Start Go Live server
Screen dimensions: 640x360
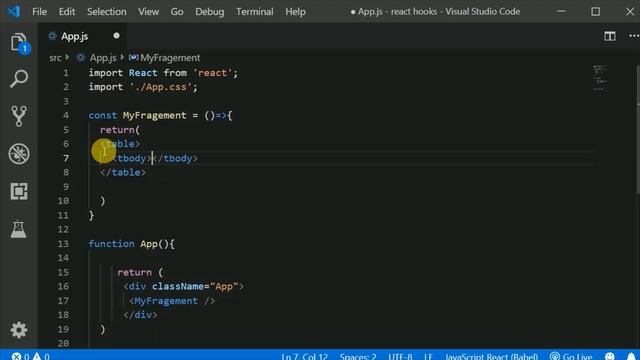pos(571,356)
